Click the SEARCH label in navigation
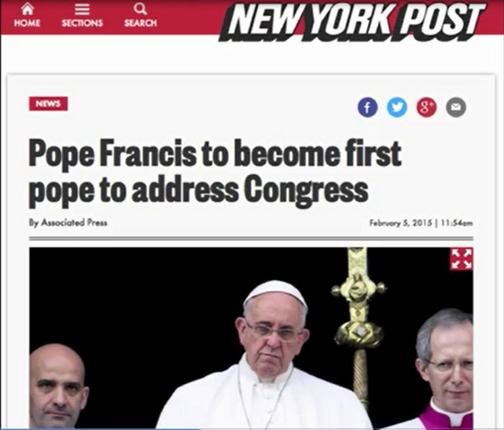The image size is (504, 430). point(141,23)
